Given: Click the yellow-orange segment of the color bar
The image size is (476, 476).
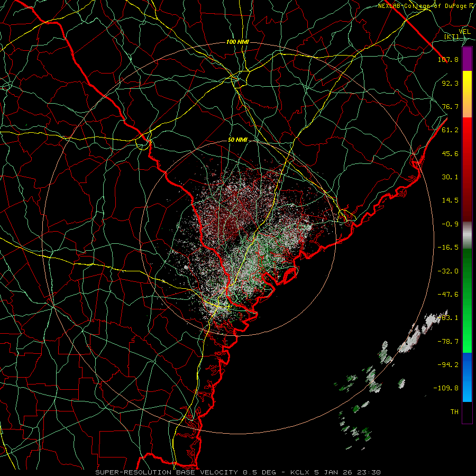Looking at the screenshot, I should 467,94.
